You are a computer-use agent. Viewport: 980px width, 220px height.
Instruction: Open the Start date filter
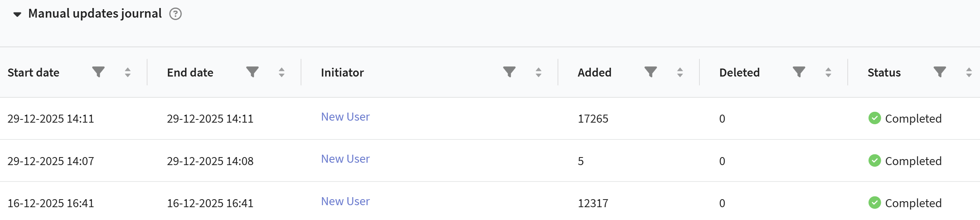pos(98,72)
